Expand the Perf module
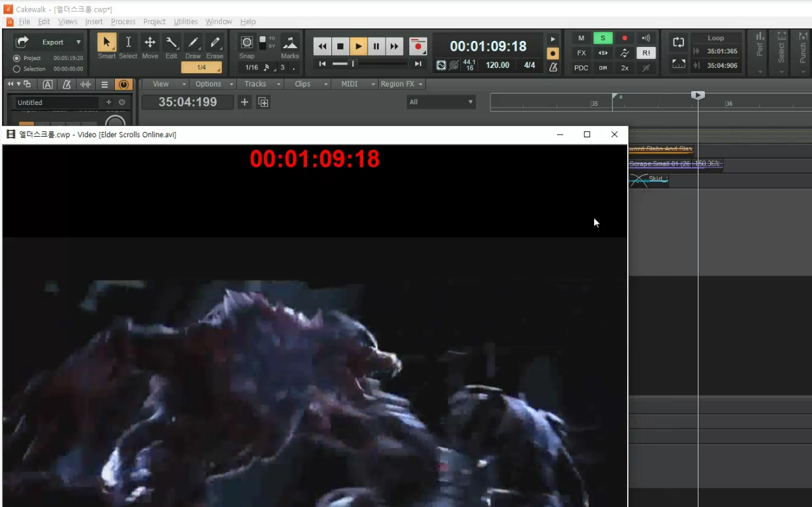Viewport: 812px width, 507px height. pyautogui.click(x=760, y=53)
